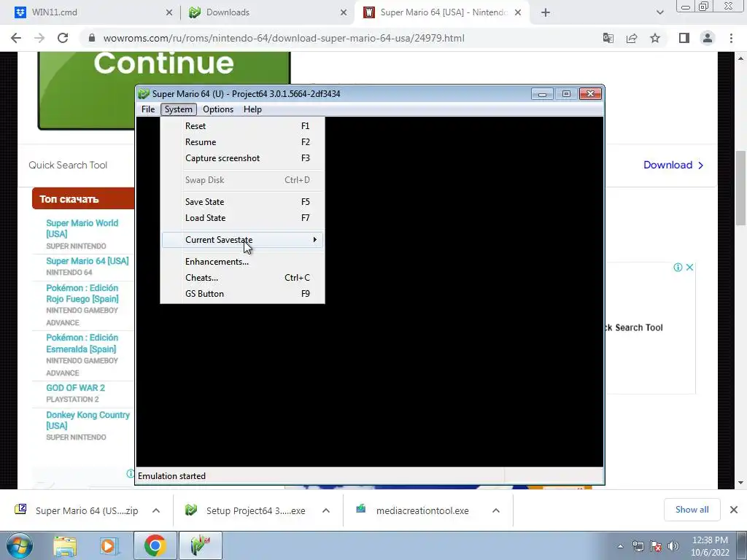
Task: Expand the Current Savestate submenu arrow
Action: tap(314, 239)
